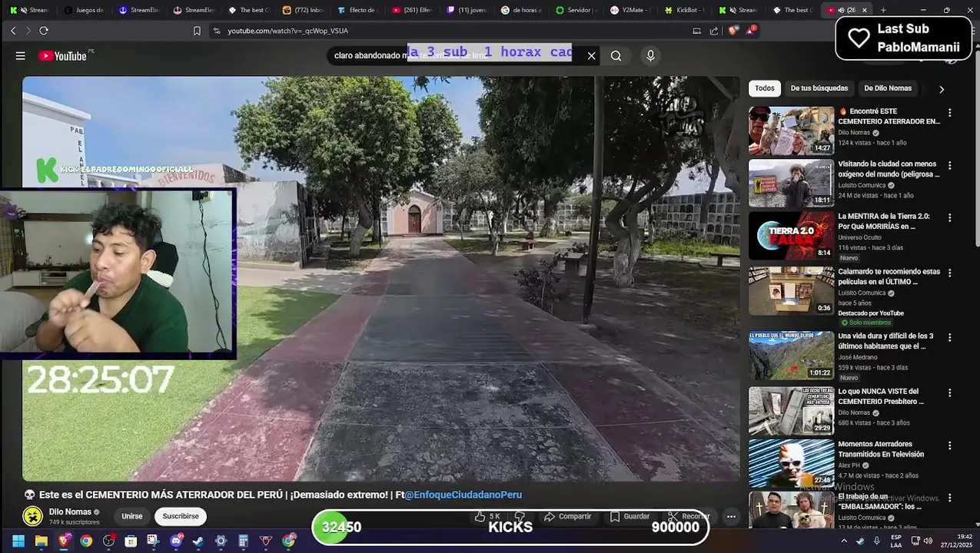The height and width of the screenshot is (553, 980).
Task: Switch to the Efecto de tab
Action: point(357,10)
